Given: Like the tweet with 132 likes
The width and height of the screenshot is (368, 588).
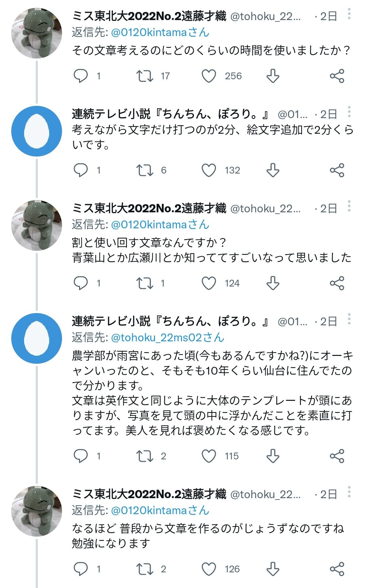Looking at the screenshot, I should 209,170.
